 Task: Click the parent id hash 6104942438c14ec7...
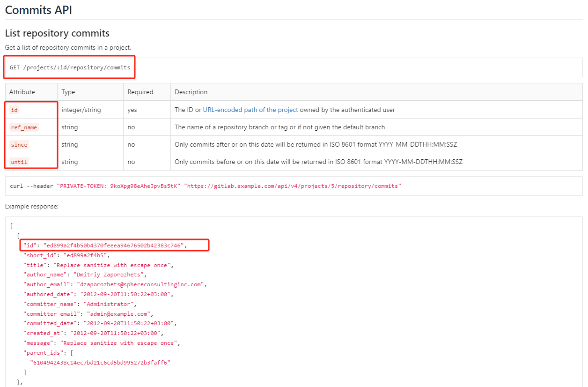[100, 363]
